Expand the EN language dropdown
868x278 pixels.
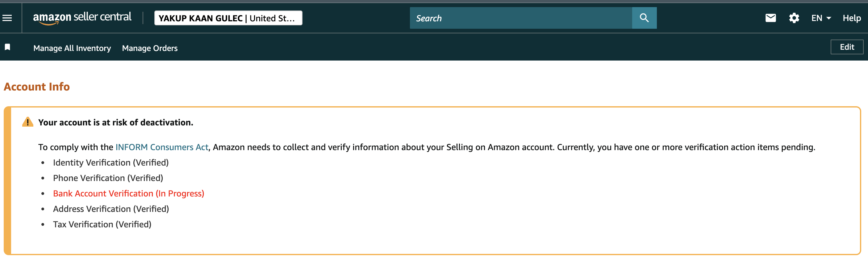[x=821, y=18]
